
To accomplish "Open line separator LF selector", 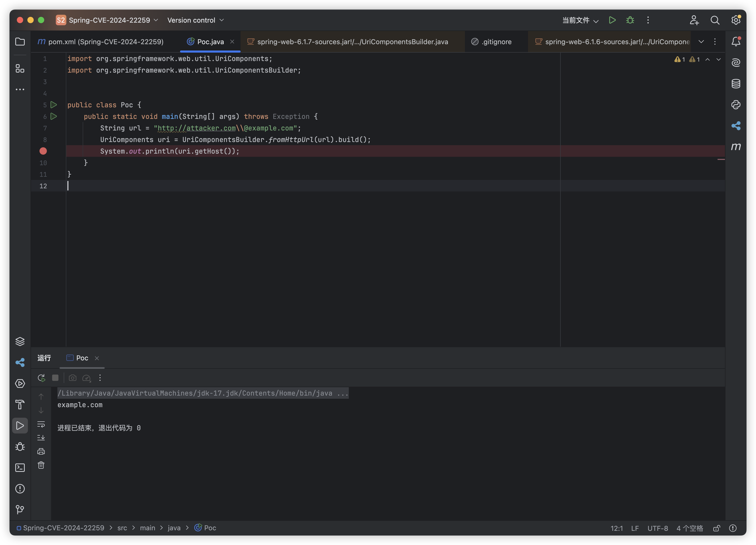I will pos(635,528).
